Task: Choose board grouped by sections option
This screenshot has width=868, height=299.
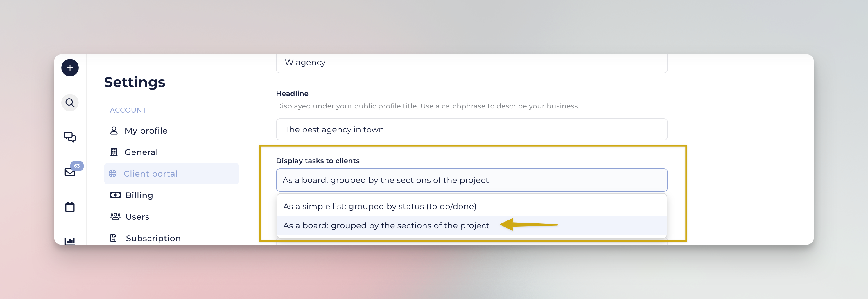Action: click(x=471, y=225)
